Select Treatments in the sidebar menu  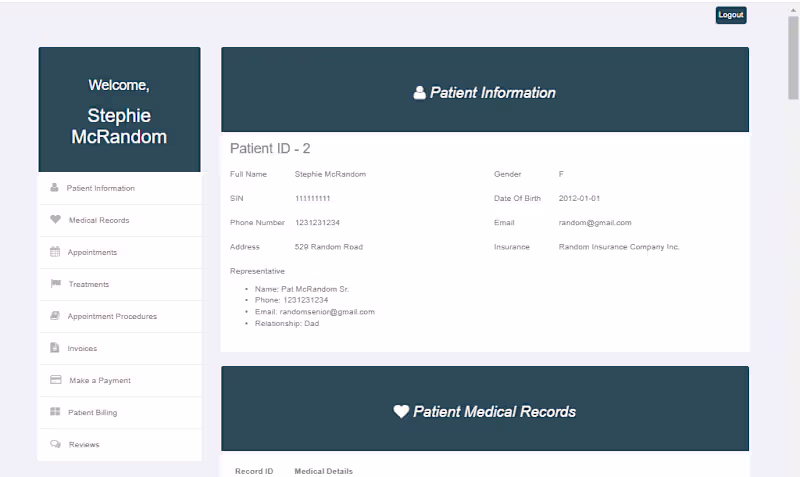(88, 284)
